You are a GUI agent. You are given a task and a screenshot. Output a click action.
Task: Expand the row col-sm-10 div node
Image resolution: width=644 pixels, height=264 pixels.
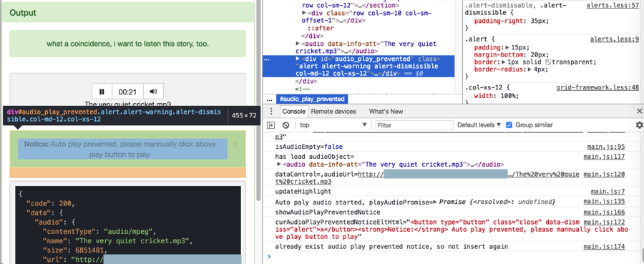[x=304, y=13]
